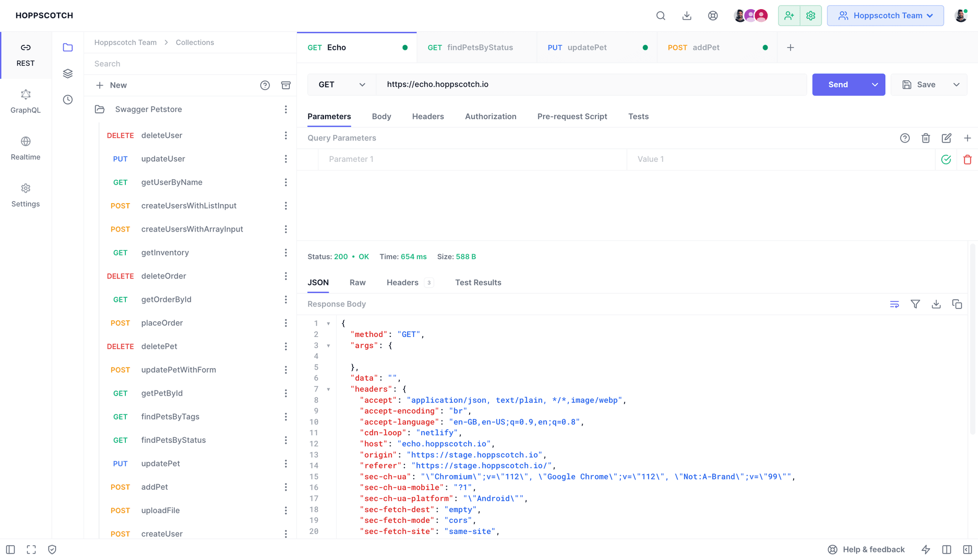
Task: Open Collections folder icon in sidebar
Action: 68,47
